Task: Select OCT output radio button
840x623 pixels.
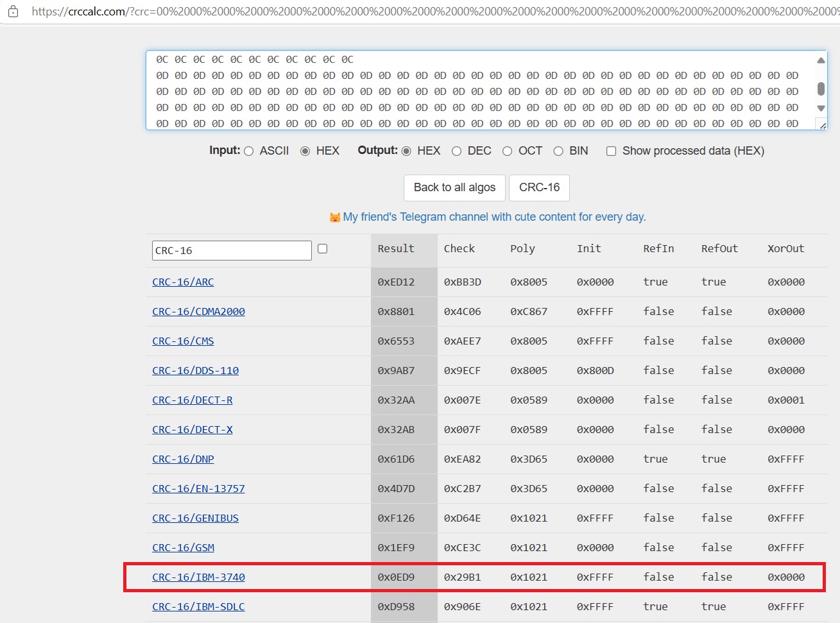Action: [508, 151]
